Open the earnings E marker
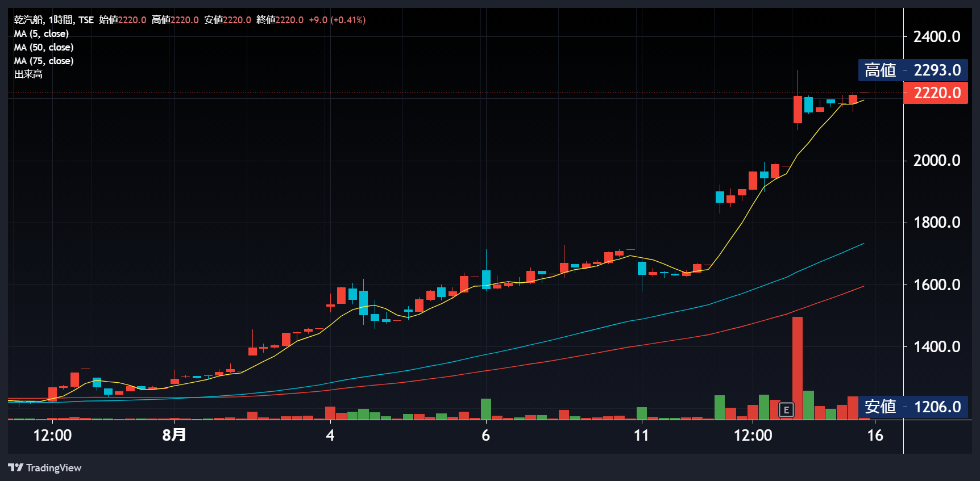This screenshot has height=481, width=980. tap(786, 409)
